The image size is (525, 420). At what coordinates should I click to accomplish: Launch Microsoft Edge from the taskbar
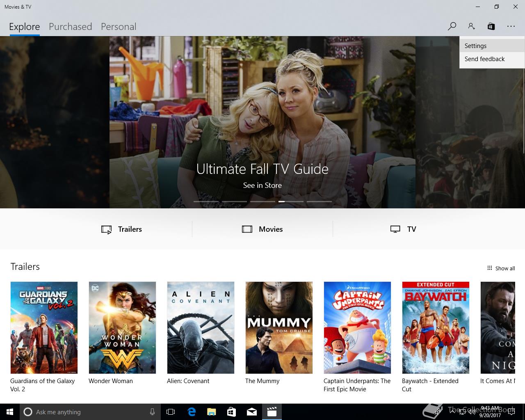[x=192, y=412]
